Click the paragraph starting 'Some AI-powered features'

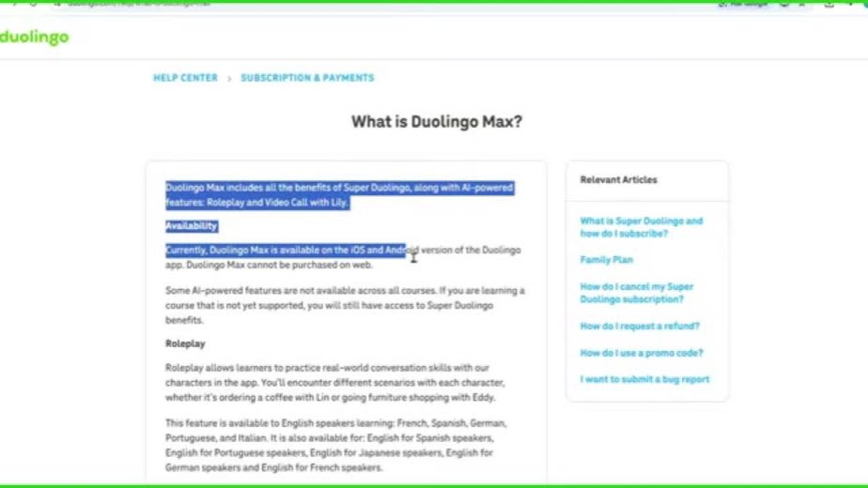(x=345, y=305)
